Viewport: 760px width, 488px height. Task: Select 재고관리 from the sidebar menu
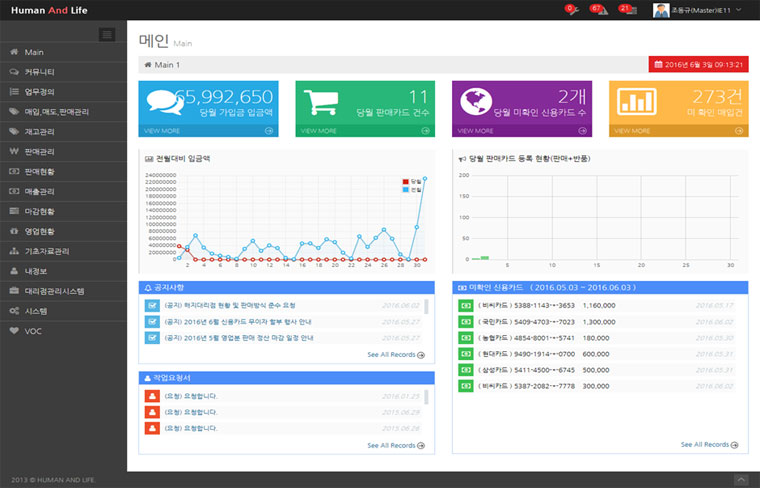pos(40,131)
